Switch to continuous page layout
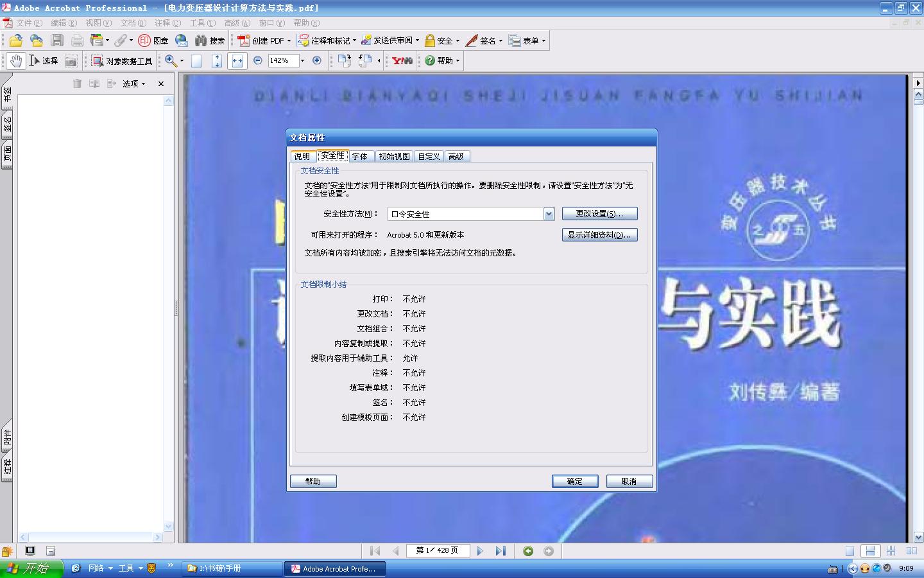 coord(870,551)
